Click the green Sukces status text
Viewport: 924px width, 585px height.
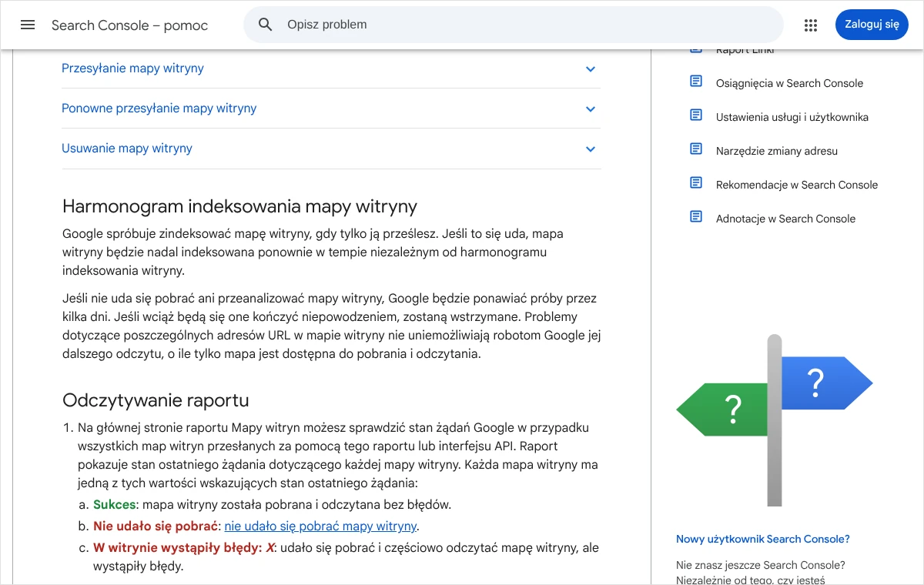[114, 505]
